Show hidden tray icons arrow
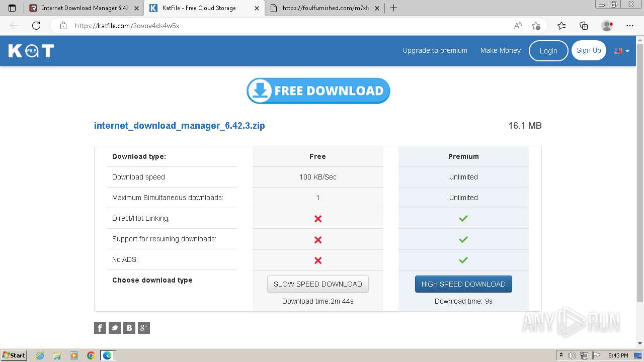Viewport: 644px width, 362px height. tap(561, 355)
